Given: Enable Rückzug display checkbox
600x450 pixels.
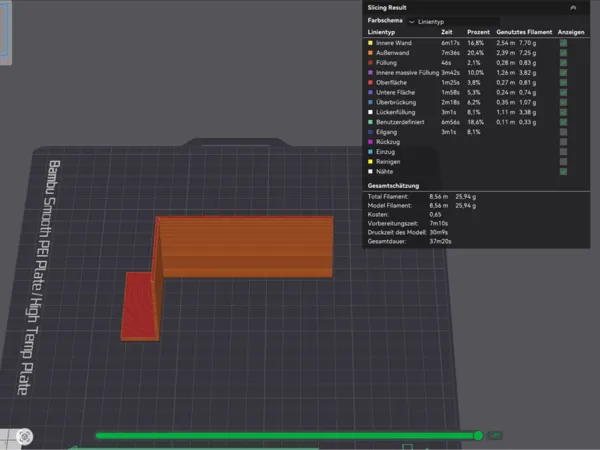Looking at the screenshot, I should tap(563, 142).
